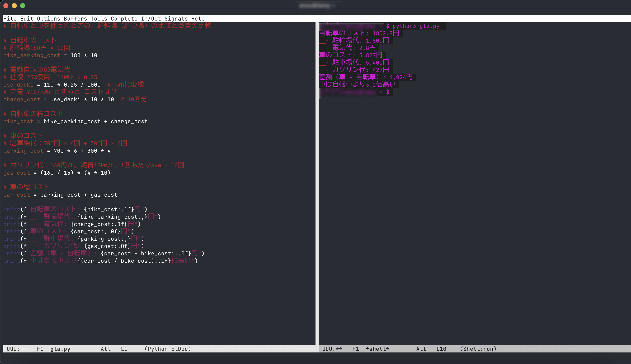The height and width of the screenshot is (364, 631).
Task: Click the Shell:run mode indicator
Action: [478, 349]
